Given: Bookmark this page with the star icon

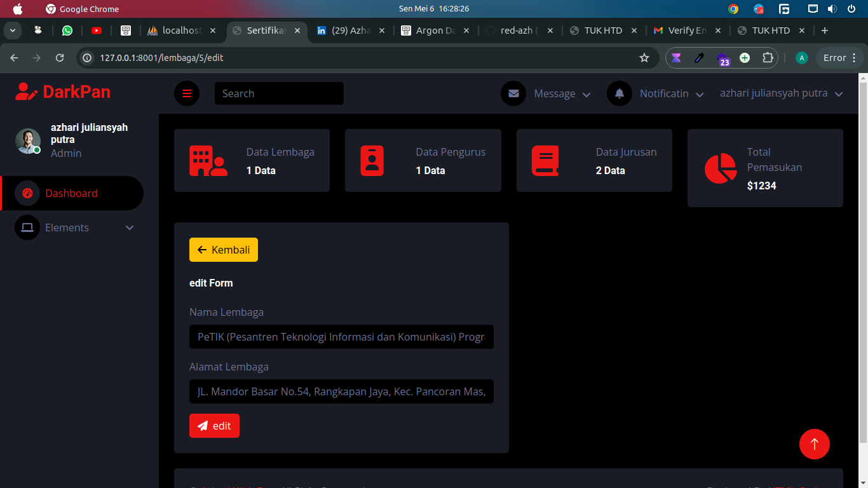Looking at the screenshot, I should coord(644,58).
